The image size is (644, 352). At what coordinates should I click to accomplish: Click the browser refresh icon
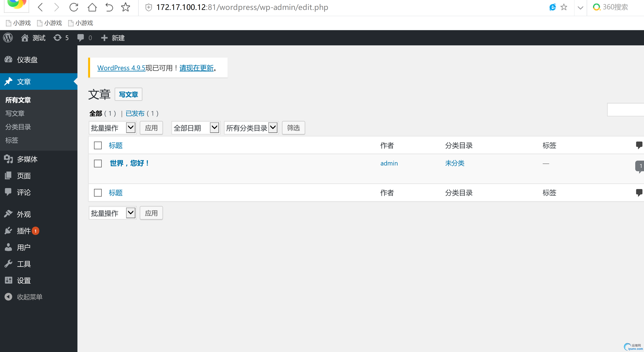(x=74, y=7)
